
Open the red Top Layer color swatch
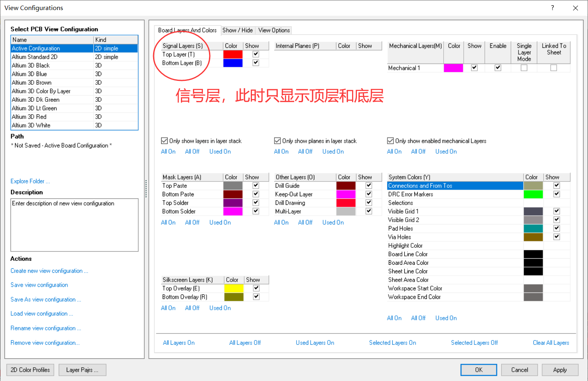[233, 54]
